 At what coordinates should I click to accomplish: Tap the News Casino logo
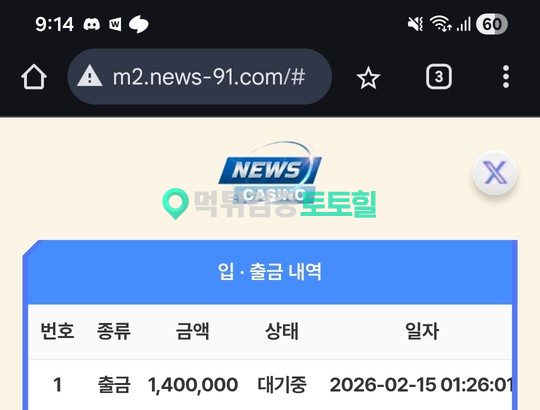[270, 173]
